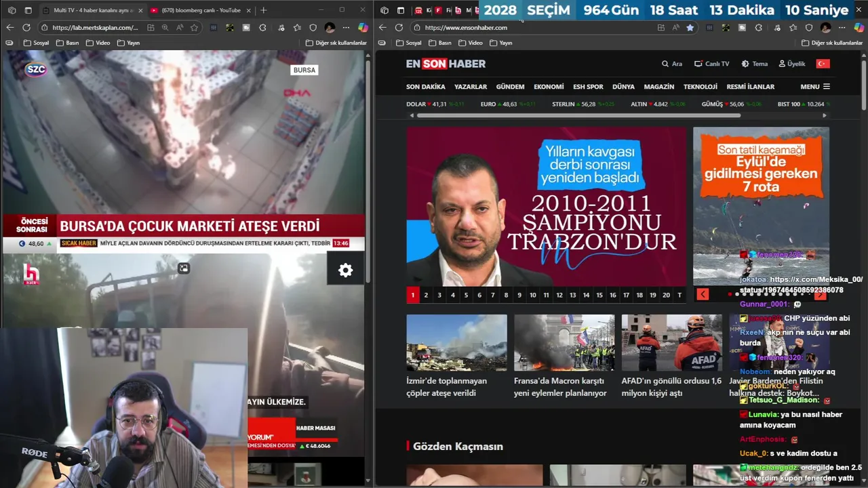Expand the MENU hamburger
This screenshot has height=488, width=868.
(x=815, y=87)
